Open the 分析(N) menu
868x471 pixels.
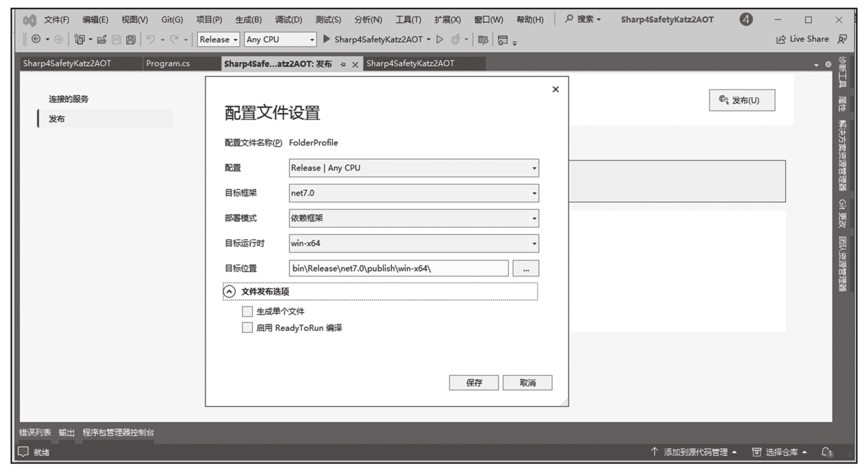(368, 20)
